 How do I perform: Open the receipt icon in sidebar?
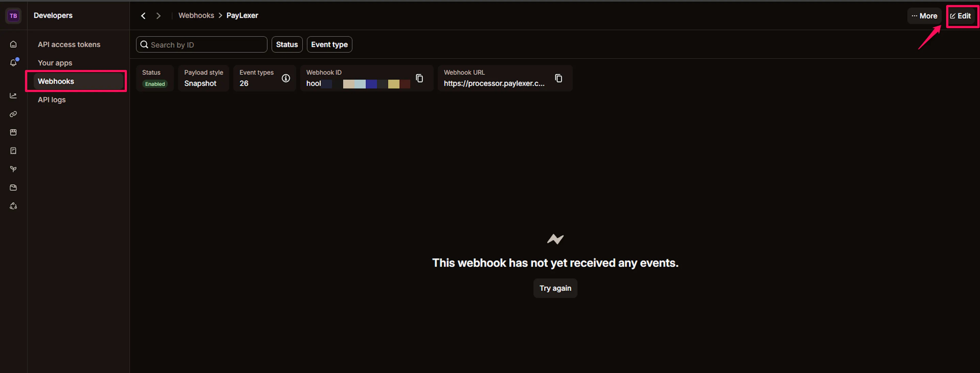coord(13,151)
